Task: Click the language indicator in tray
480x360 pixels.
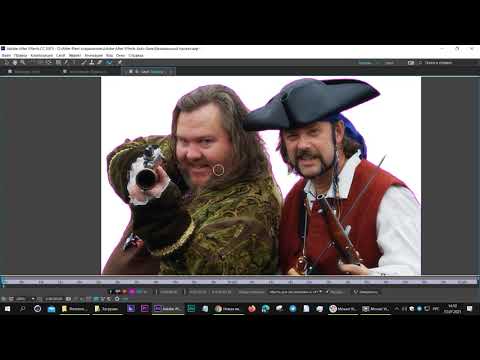Action: coord(436,309)
